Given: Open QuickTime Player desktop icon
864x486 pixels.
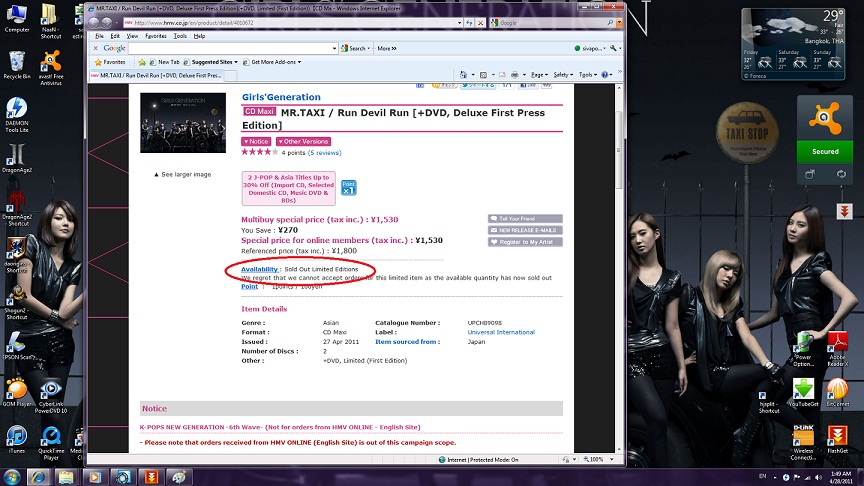Looking at the screenshot, I should point(51,443).
